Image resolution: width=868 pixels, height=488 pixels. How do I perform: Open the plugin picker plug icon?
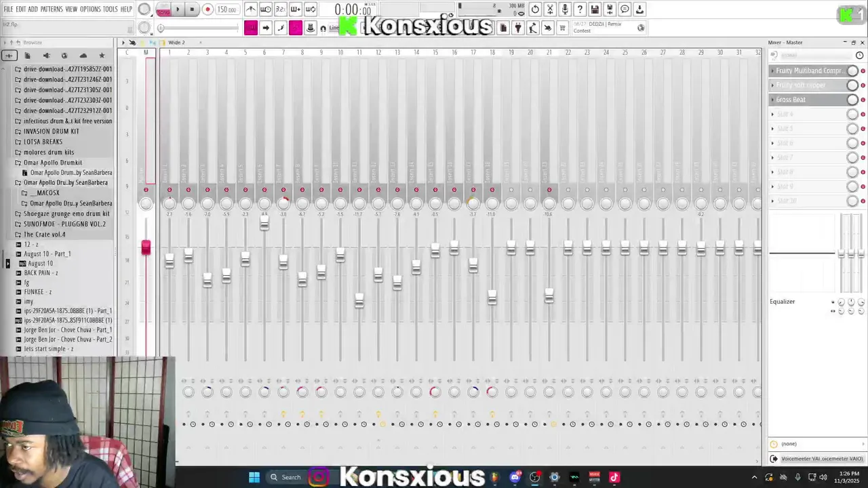tap(518, 28)
